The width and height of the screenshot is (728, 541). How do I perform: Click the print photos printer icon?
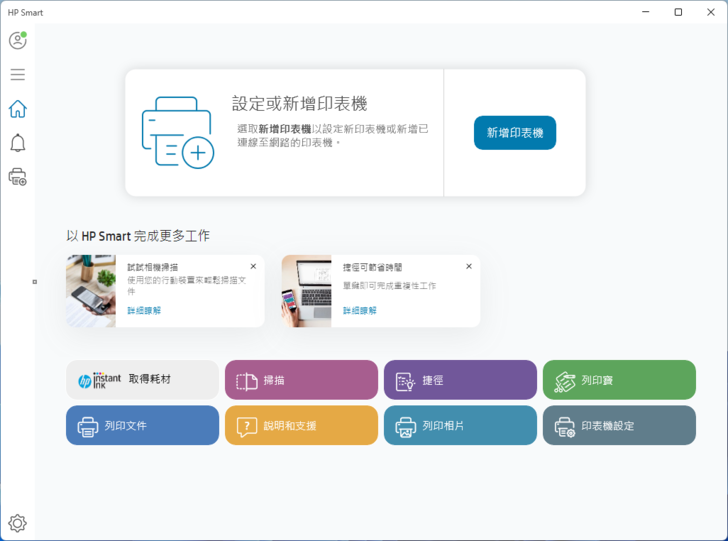(x=405, y=427)
